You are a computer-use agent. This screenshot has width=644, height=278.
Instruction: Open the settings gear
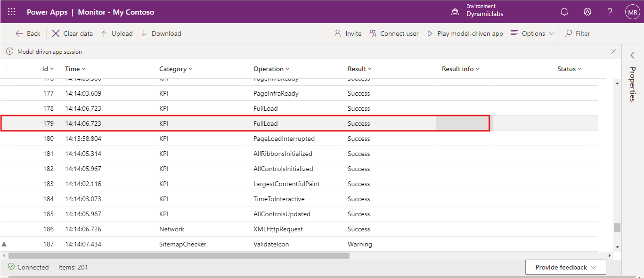[x=587, y=12]
